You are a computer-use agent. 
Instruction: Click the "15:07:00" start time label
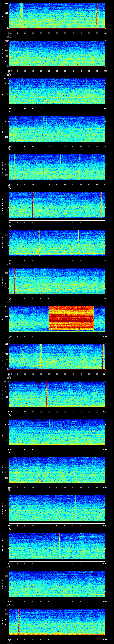pyautogui.click(x=9, y=260)
